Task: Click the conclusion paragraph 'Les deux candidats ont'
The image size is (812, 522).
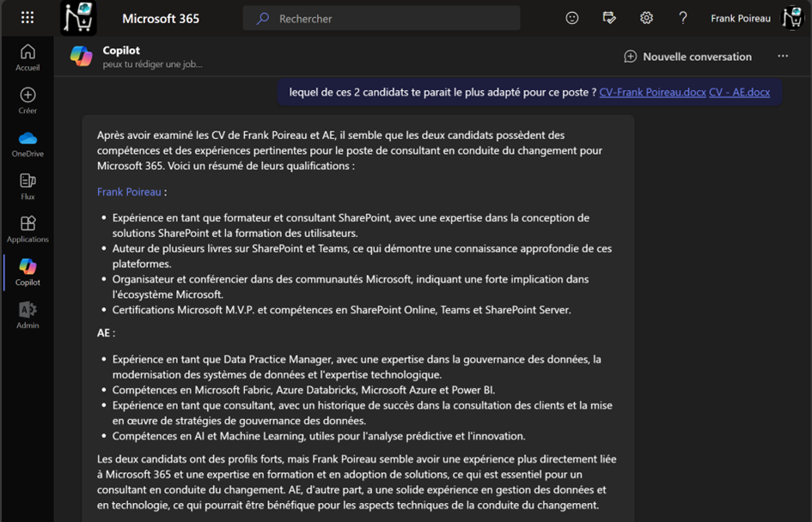Action: tap(357, 483)
